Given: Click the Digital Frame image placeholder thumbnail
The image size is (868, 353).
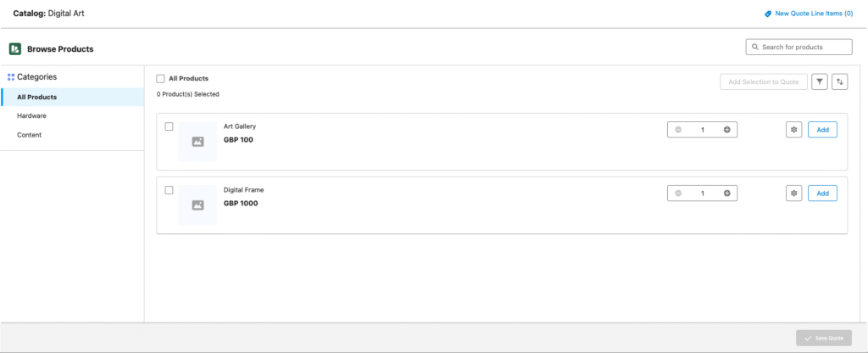Looking at the screenshot, I should point(198,205).
